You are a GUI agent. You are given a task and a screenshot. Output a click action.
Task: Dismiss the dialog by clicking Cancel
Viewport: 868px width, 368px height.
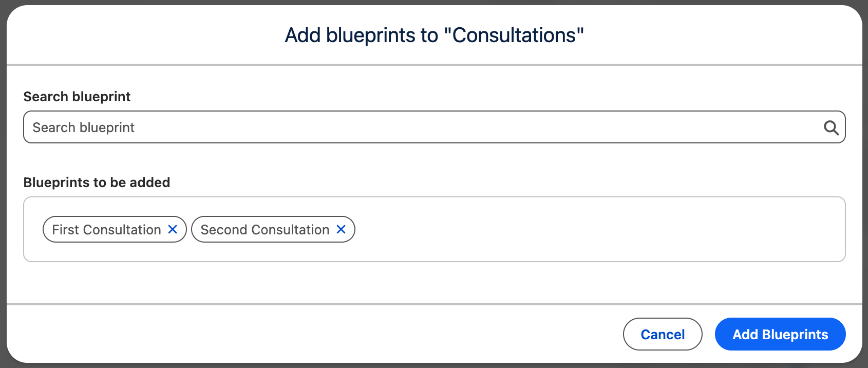click(662, 334)
